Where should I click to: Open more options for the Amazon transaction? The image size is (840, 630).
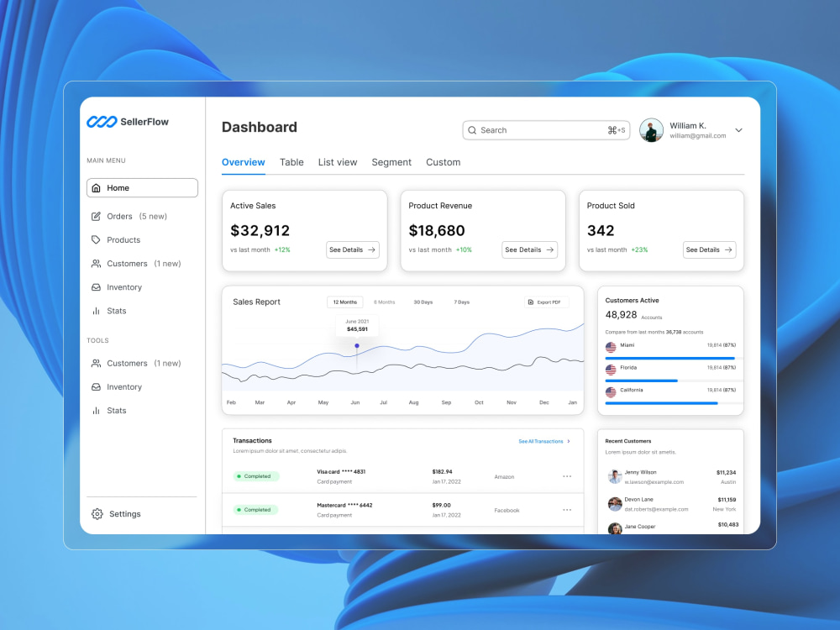tap(567, 476)
